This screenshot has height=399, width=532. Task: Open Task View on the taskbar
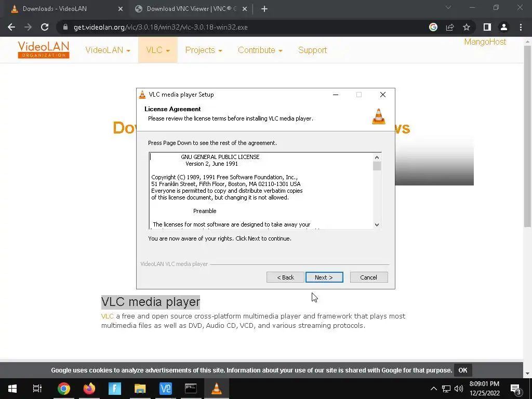37,389
